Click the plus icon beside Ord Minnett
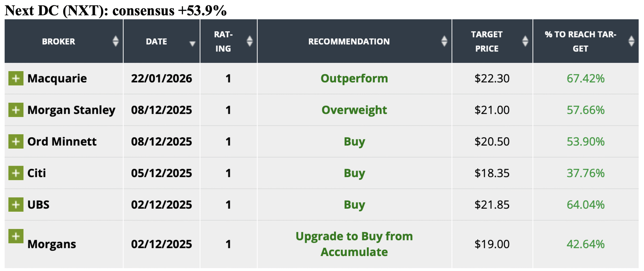Image resolution: width=644 pixels, height=271 pixels. [x=16, y=141]
